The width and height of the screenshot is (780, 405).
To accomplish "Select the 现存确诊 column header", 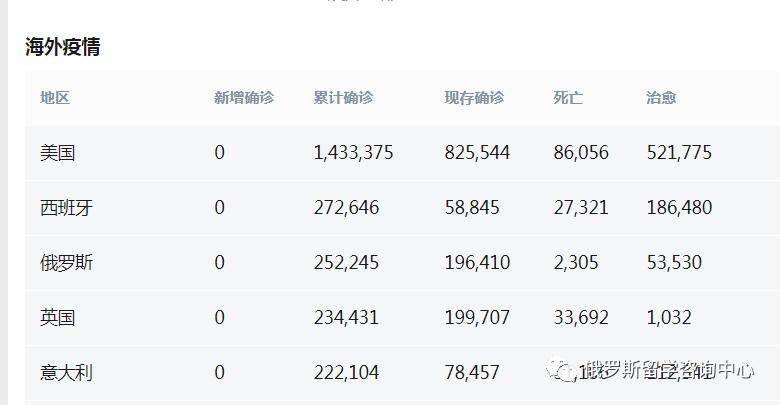I will [474, 98].
